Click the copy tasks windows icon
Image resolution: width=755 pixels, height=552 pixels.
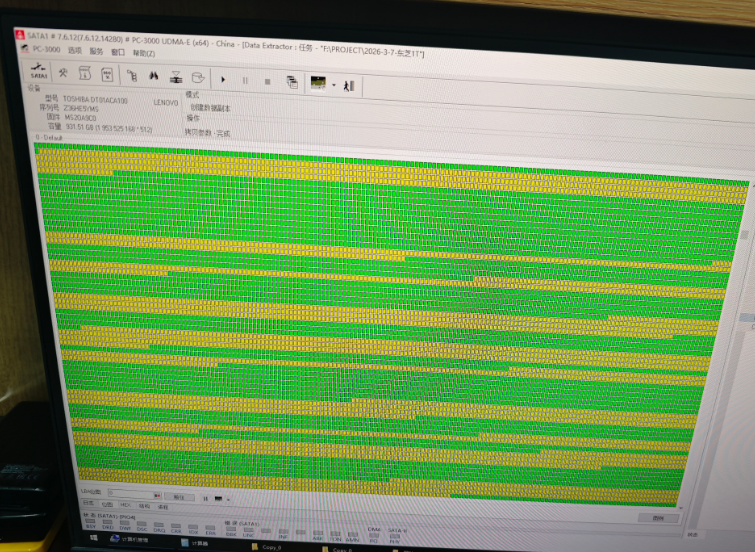291,80
